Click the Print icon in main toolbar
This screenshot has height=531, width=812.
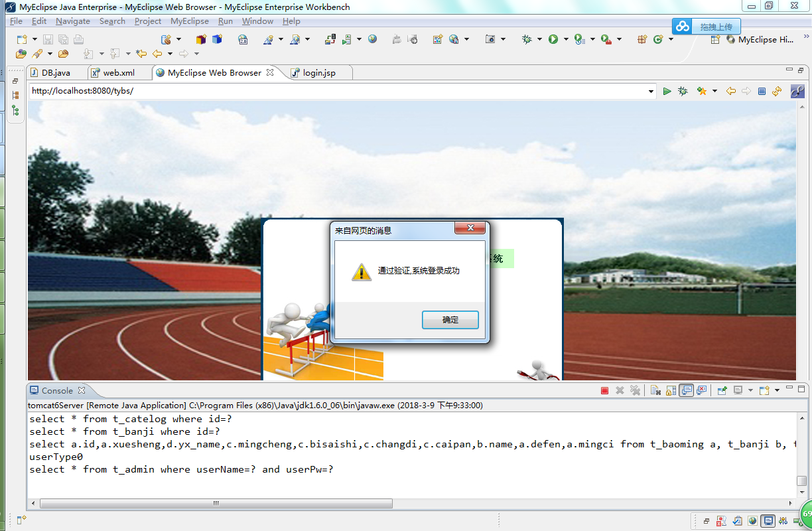(x=78, y=40)
